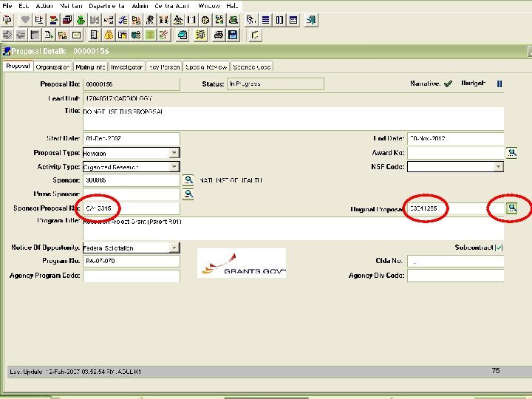Image resolution: width=532 pixels, height=399 pixels.
Task: Click the yellow gear icon in second toolbar
Action: pyautogui.click(x=200, y=35)
